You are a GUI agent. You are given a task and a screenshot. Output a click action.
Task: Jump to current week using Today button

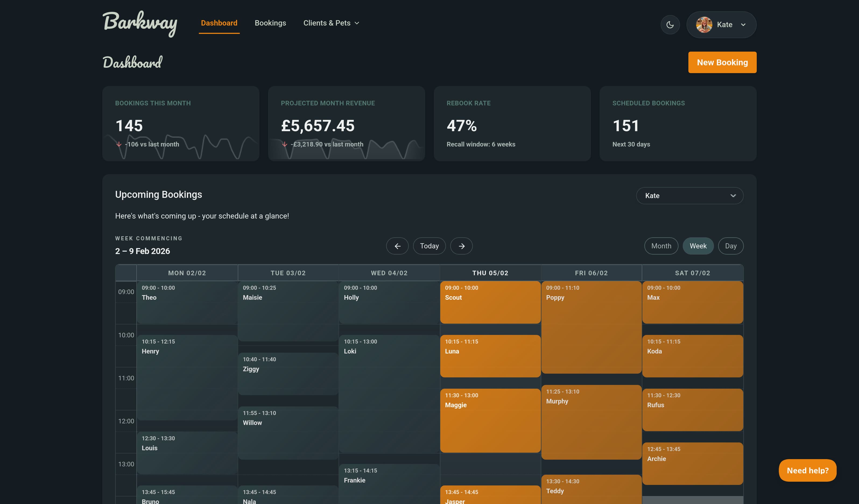point(429,246)
